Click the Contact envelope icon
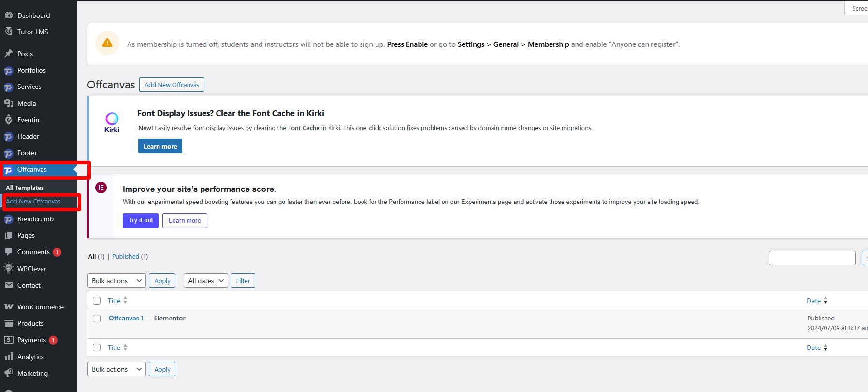868x392 pixels. (x=9, y=285)
